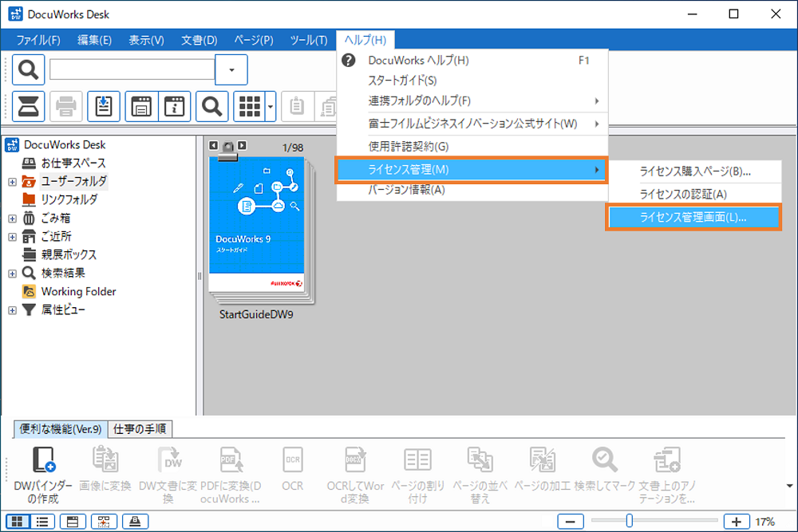Toggle the stamp-like status bar button

click(135, 522)
